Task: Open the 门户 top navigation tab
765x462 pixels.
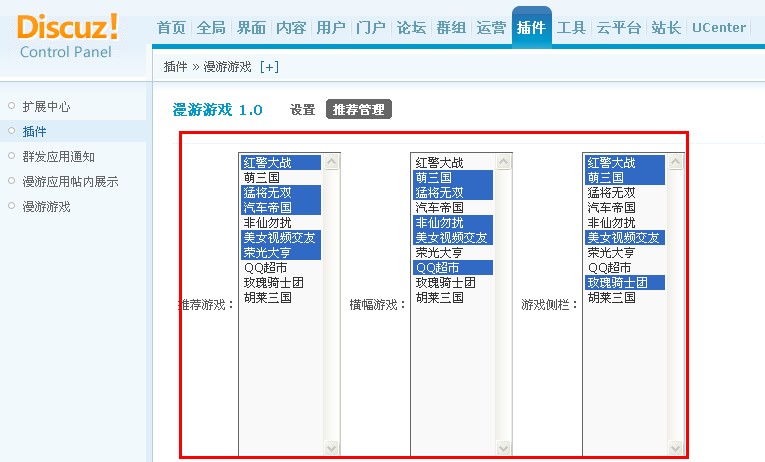Action: pos(371,28)
